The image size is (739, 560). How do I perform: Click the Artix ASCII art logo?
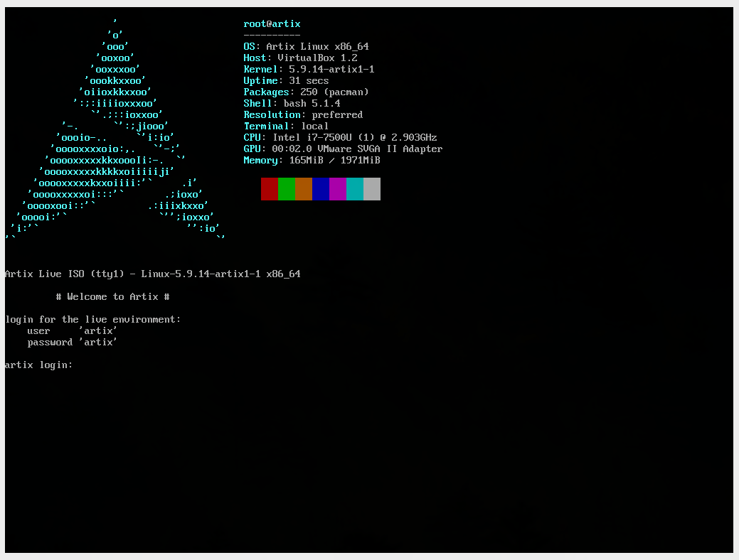click(x=115, y=129)
